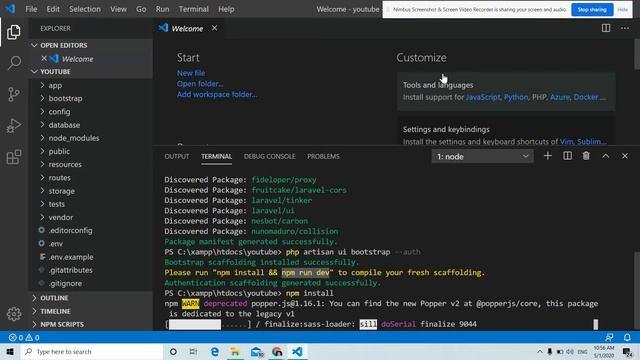
Task: Open Mail app from taskbar
Action: pos(257,351)
